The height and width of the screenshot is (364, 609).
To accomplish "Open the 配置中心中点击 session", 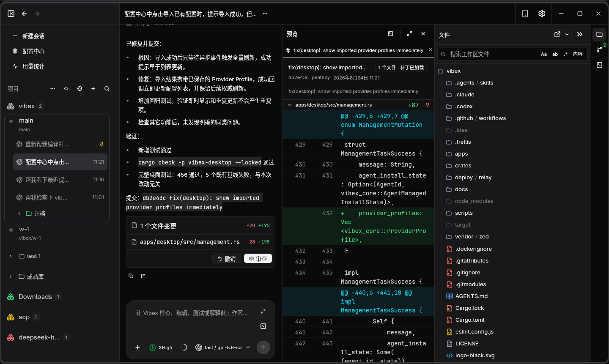I will tap(60, 162).
